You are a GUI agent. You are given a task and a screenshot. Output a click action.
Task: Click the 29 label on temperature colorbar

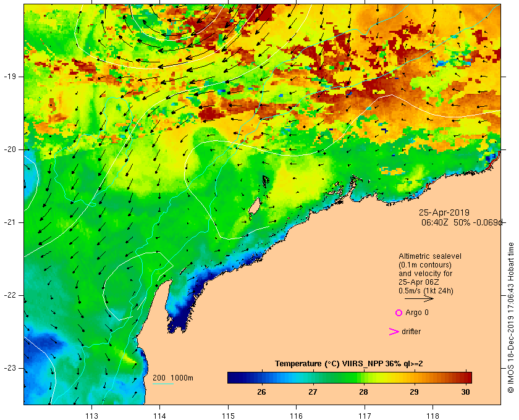click(x=414, y=392)
